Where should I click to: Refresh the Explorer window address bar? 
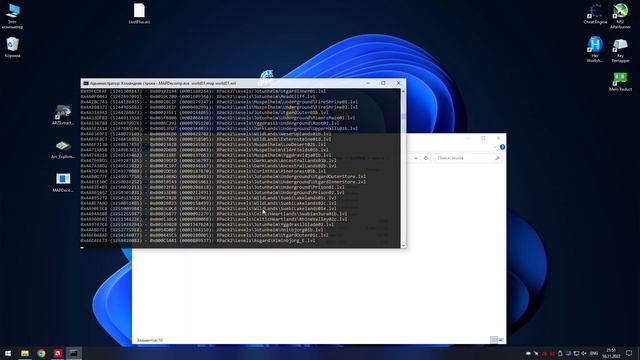click(426, 158)
